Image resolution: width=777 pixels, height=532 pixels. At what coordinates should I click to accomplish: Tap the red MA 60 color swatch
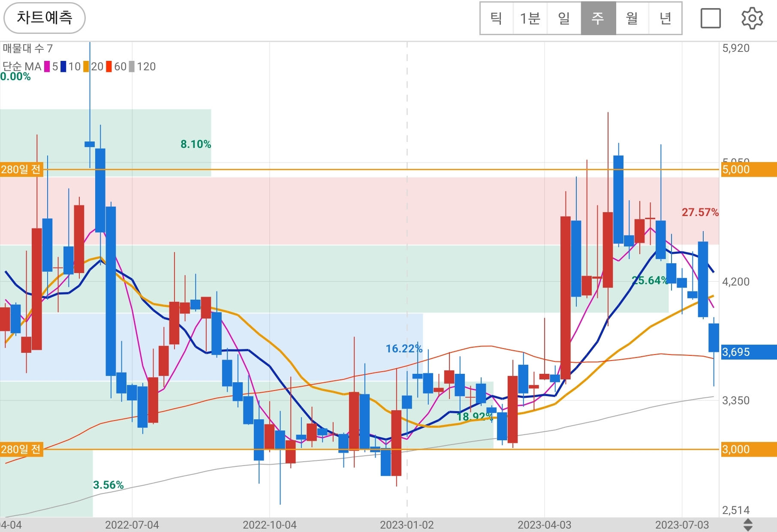(x=109, y=66)
